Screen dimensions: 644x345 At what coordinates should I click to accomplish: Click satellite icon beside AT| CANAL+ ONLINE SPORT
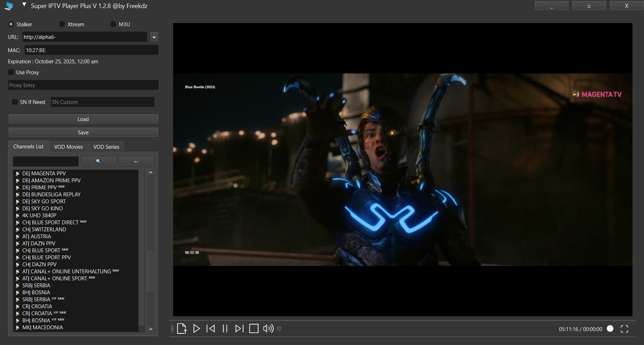[x=17, y=279]
